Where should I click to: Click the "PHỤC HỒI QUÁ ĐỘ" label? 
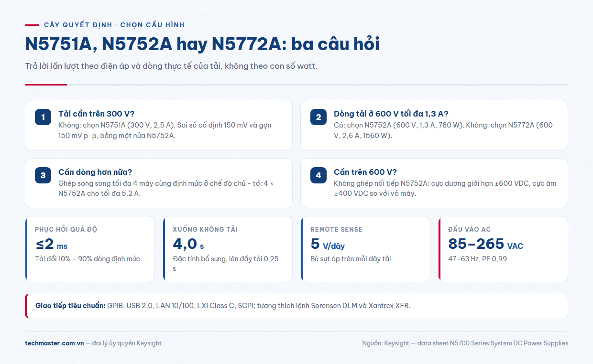pos(66,229)
